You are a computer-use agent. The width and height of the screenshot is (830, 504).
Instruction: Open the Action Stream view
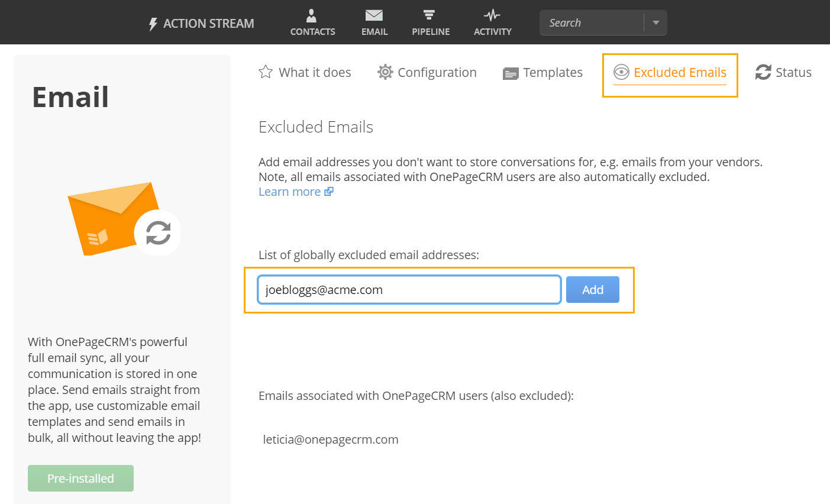201,24
